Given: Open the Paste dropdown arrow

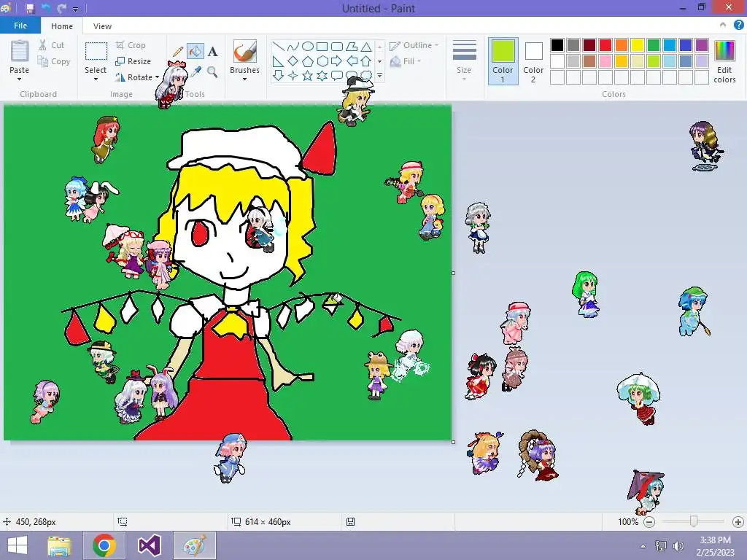Looking at the screenshot, I should (20, 79).
